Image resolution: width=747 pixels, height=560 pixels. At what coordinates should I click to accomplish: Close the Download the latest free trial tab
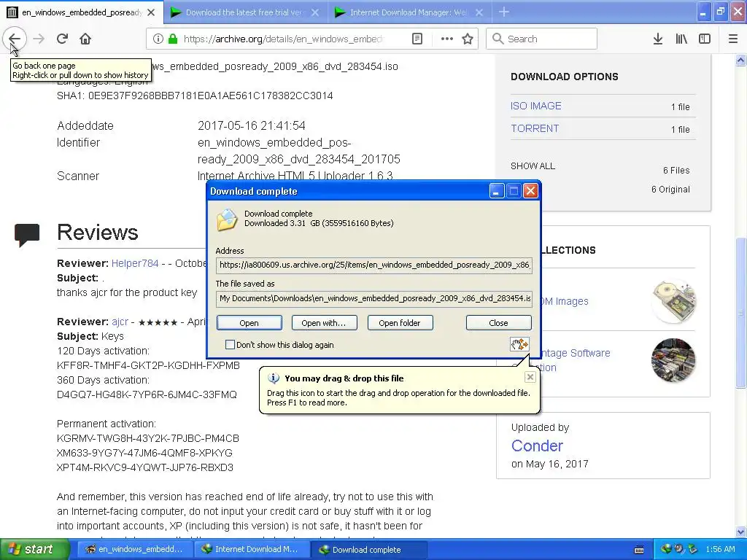(x=315, y=12)
